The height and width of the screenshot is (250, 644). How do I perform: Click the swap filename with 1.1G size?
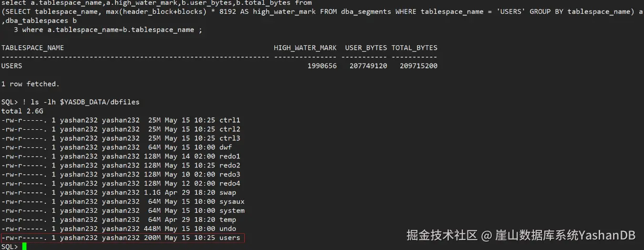click(228, 193)
